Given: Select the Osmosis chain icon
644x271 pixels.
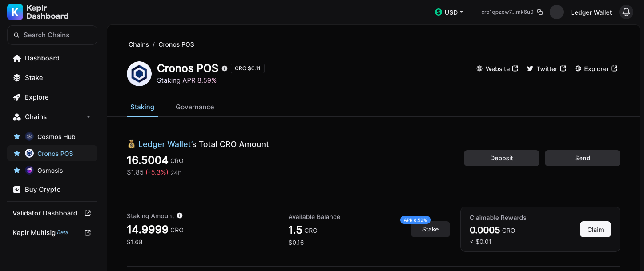Looking at the screenshot, I should [29, 171].
